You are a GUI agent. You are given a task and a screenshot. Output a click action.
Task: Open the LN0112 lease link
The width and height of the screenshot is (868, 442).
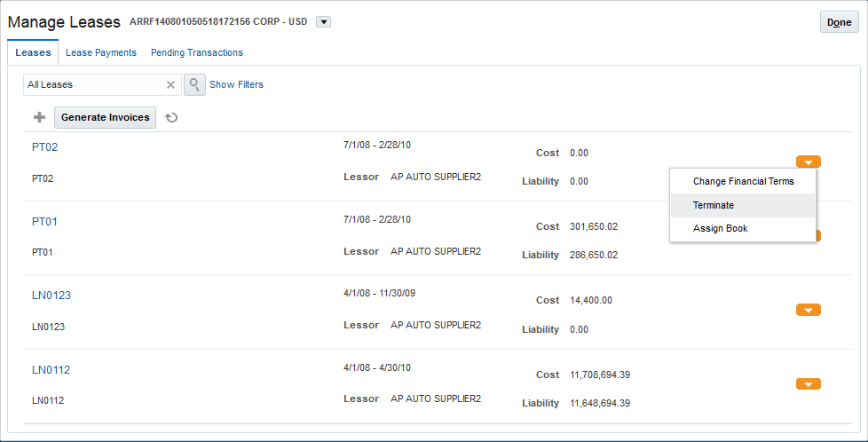pos(51,369)
